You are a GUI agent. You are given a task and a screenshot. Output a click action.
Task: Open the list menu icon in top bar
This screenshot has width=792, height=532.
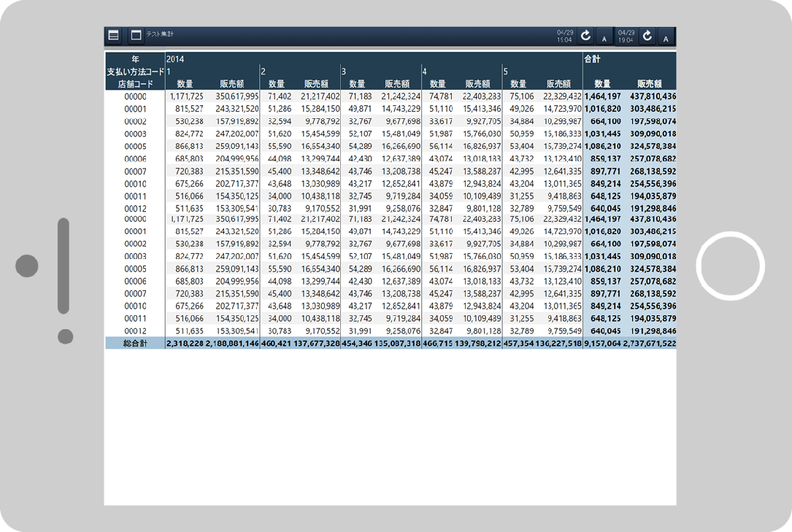pos(114,35)
